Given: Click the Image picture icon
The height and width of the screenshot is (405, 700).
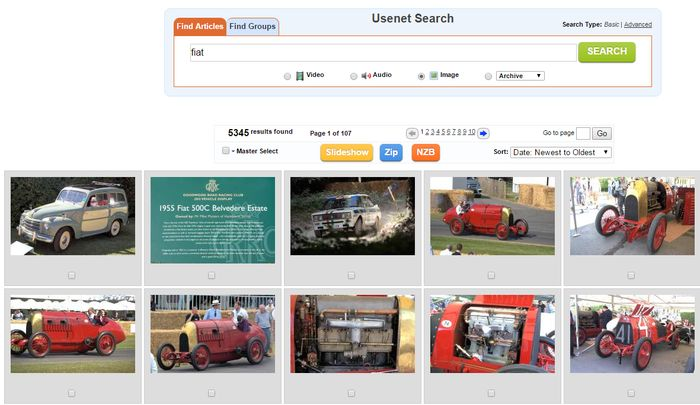Looking at the screenshot, I should coord(434,76).
